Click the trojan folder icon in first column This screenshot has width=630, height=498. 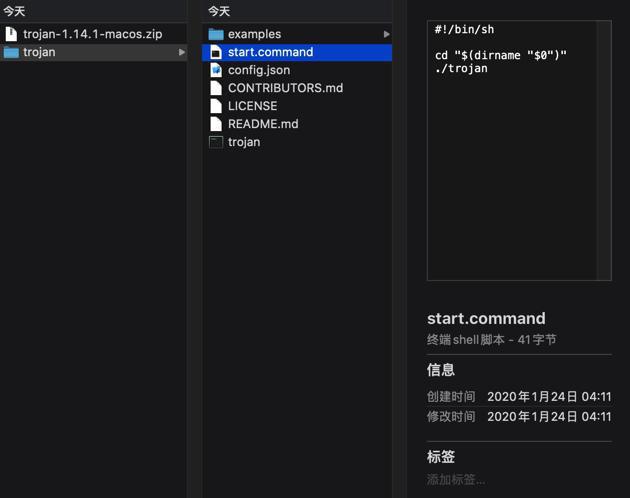(x=11, y=52)
